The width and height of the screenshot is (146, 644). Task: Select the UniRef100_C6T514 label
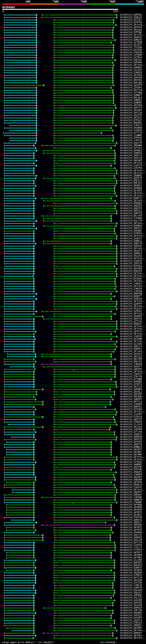point(131,57)
